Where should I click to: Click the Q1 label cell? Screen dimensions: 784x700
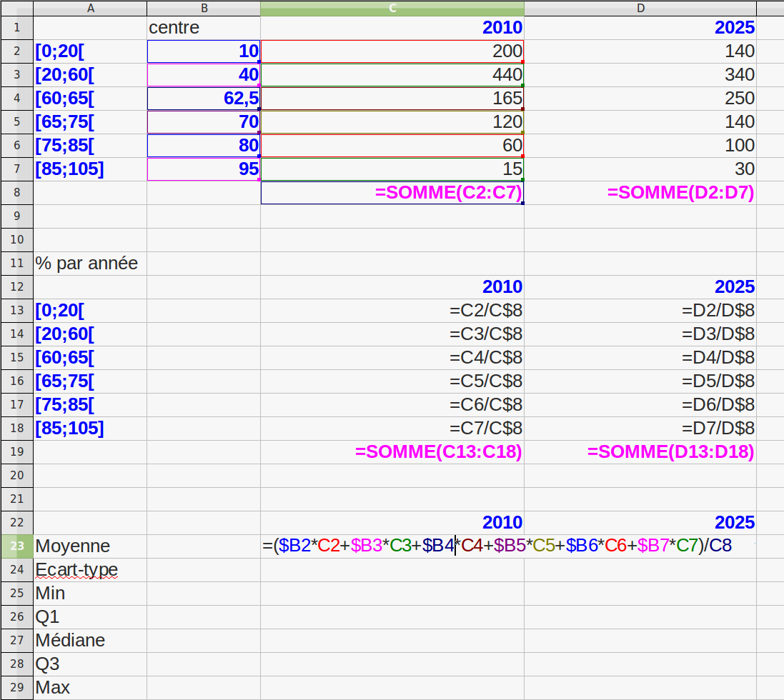click(90, 617)
